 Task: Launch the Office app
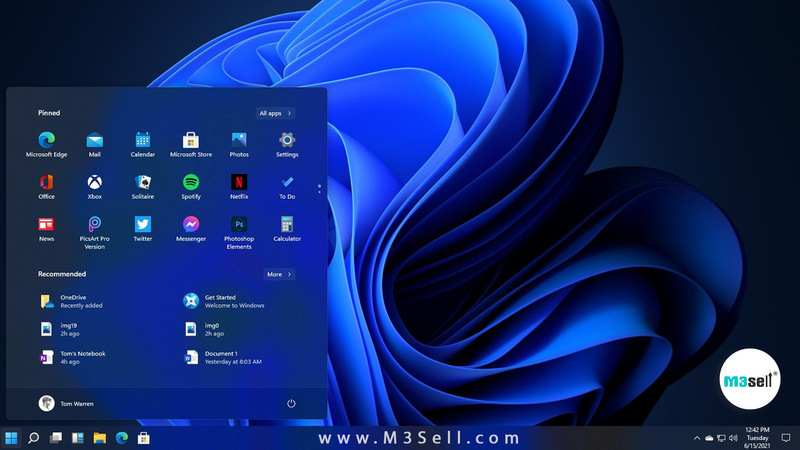pyautogui.click(x=46, y=187)
